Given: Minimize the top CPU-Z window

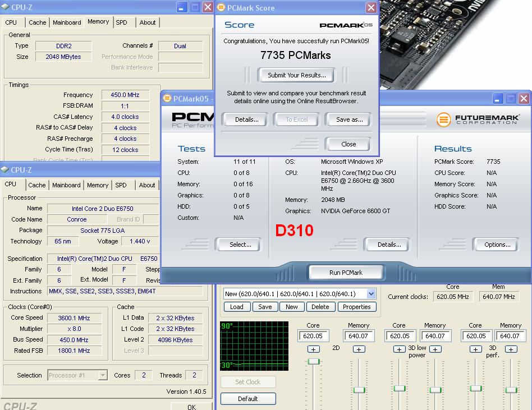Looking at the screenshot, I should pos(181,7).
